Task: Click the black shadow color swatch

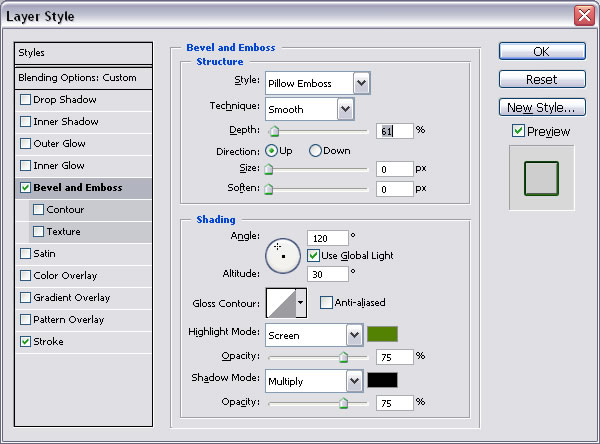Action: click(382, 380)
